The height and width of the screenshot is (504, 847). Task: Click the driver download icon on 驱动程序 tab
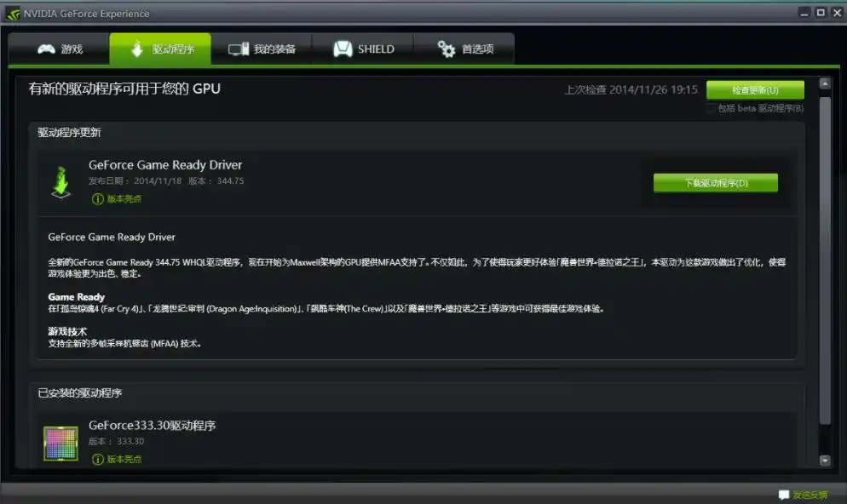pyautogui.click(x=137, y=49)
